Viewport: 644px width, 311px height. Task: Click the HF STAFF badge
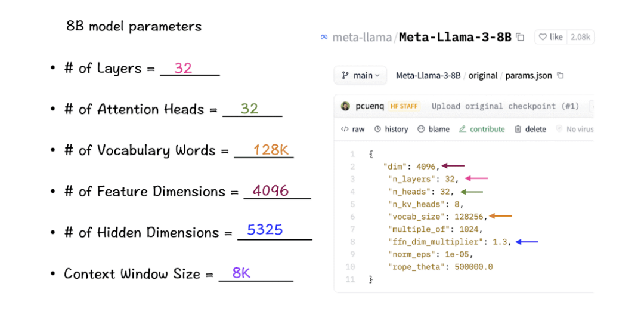405,106
